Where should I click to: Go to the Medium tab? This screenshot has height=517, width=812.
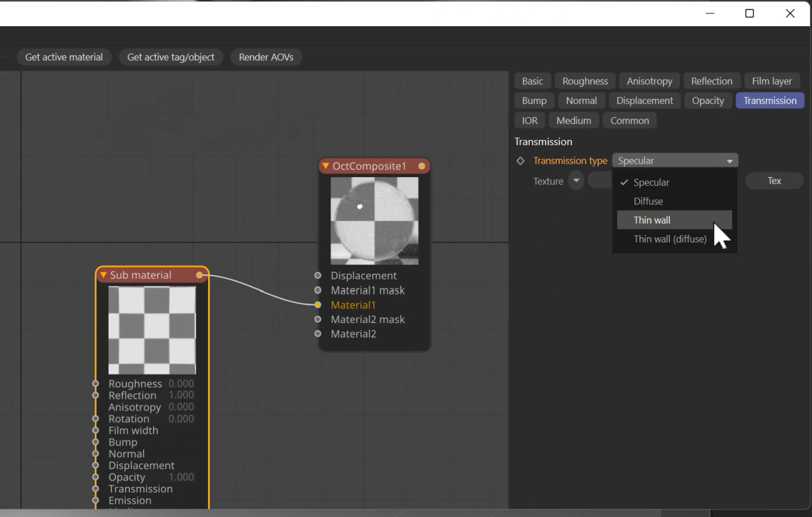[x=574, y=120]
